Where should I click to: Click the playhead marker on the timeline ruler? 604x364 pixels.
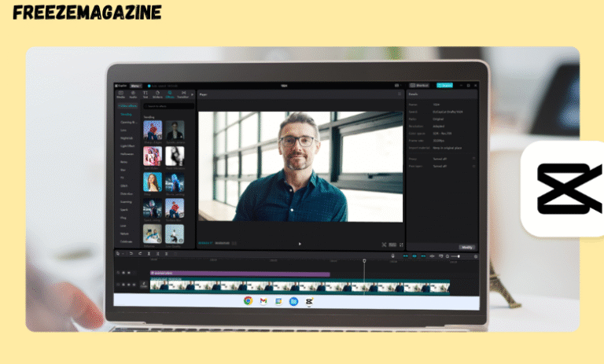[x=364, y=261]
